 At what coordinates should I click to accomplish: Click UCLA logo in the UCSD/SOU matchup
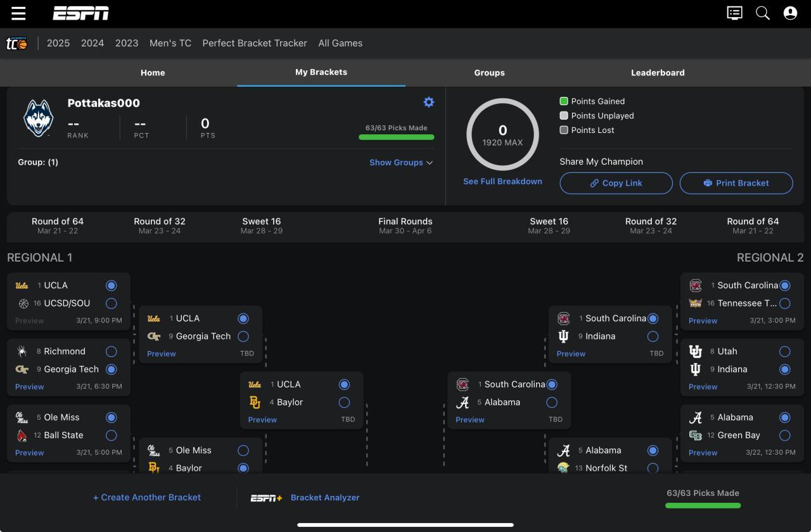click(22, 286)
